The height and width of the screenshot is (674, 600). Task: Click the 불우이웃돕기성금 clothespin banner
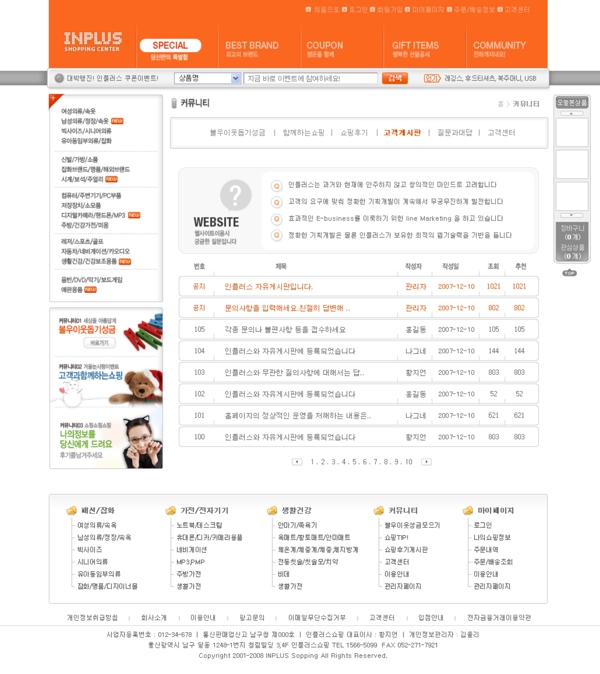pos(106,332)
